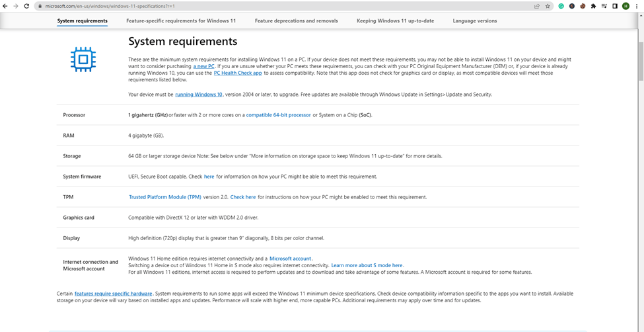This screenshot has width=644, height=332.
Task: Click 'Learn more about S mode here' link
Action: pos(367,265)
